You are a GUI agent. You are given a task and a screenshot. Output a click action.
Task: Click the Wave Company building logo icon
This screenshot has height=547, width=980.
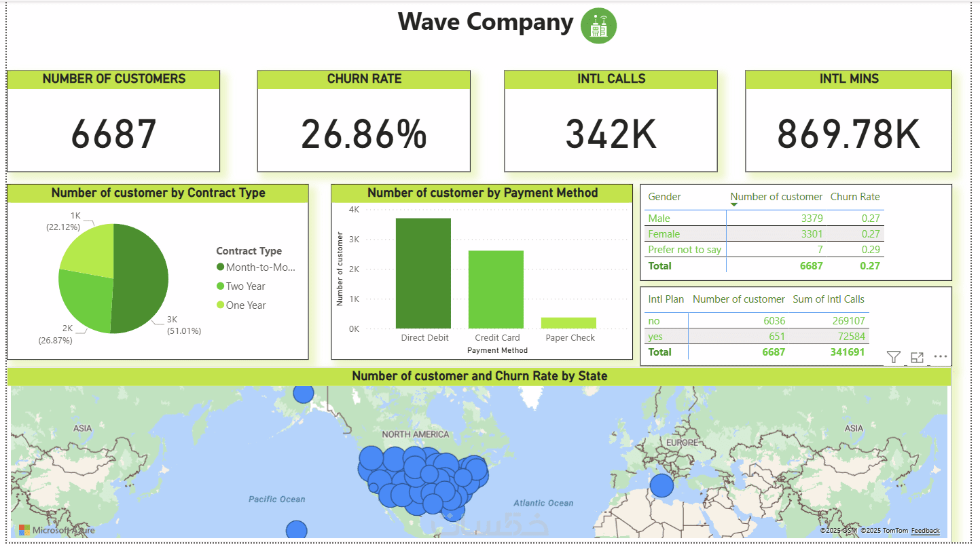598,26
